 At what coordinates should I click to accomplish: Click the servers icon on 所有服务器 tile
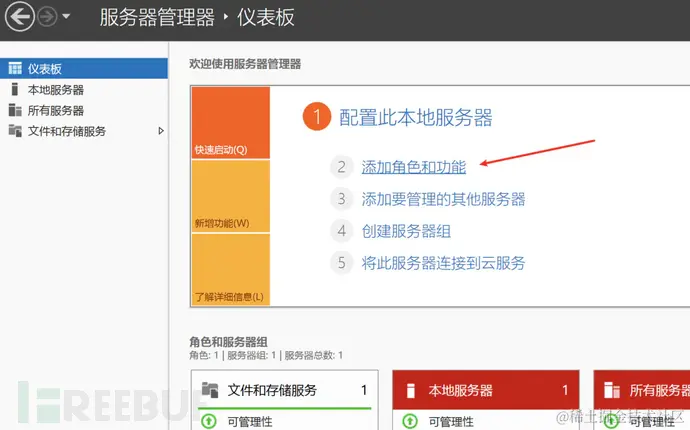(x=612, y=390)
